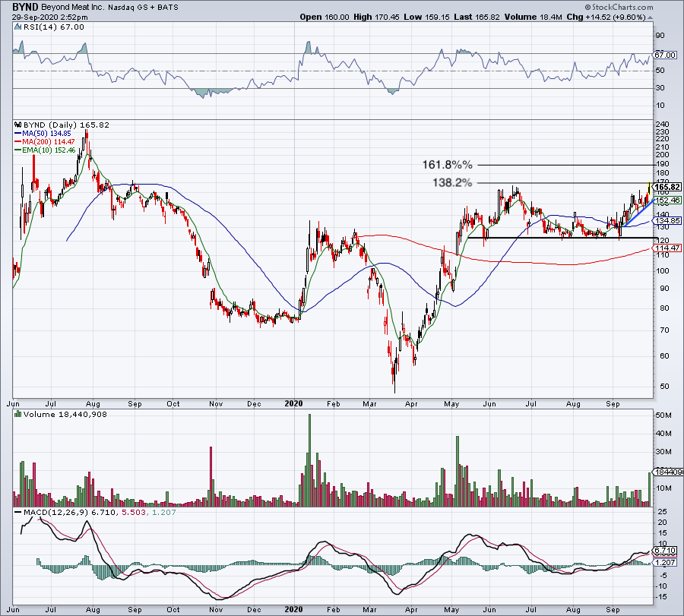
Task: Click the RSI indicator icon beside RSI(14)
Action: 17,27
